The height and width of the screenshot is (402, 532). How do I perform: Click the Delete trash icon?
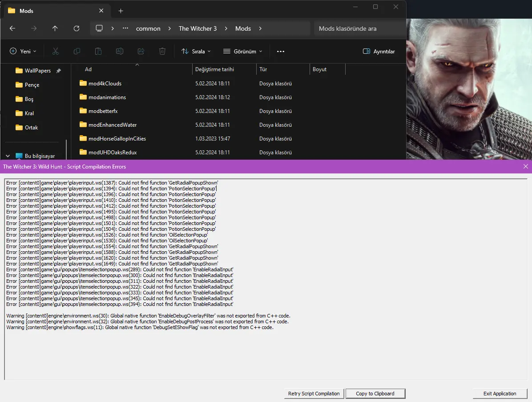162,51
